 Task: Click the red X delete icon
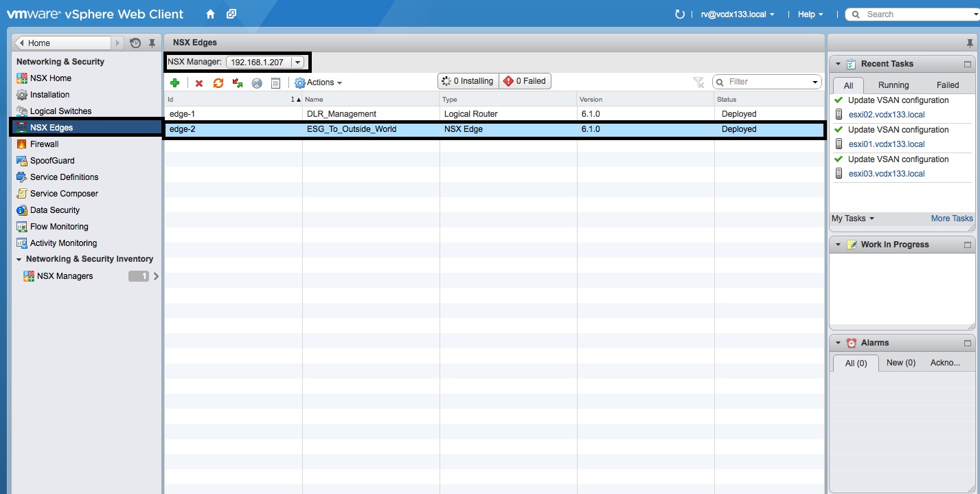pyautogui.click(x=199, y=83)
